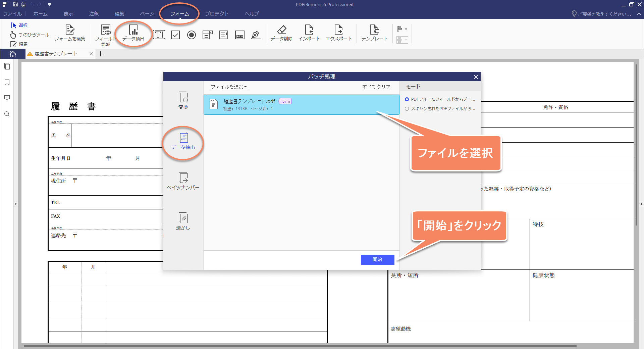
Task: Switch to the ページ ribbon tab
Action: pos(147,14)
